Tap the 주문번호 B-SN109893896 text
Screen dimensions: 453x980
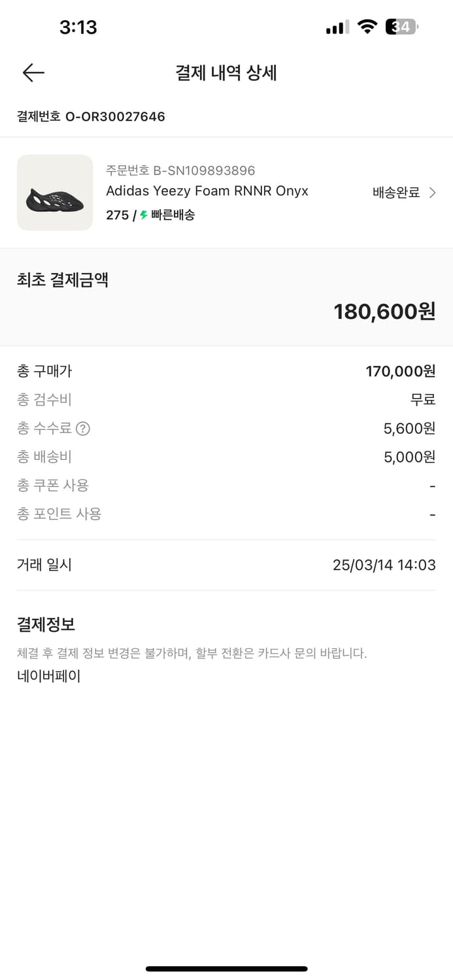[180, 171]
